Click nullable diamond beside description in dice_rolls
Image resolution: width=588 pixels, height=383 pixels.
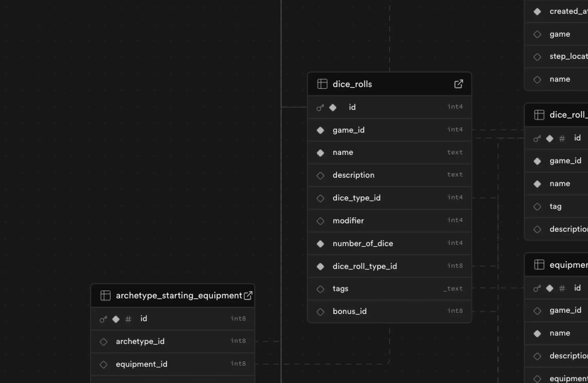pos(320,176)
